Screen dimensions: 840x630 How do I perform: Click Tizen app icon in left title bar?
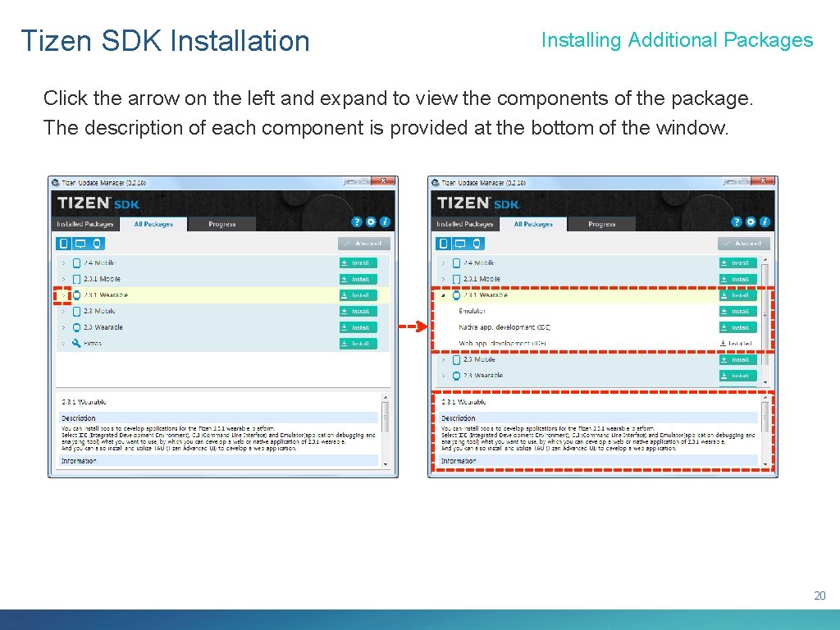(55, 183)
